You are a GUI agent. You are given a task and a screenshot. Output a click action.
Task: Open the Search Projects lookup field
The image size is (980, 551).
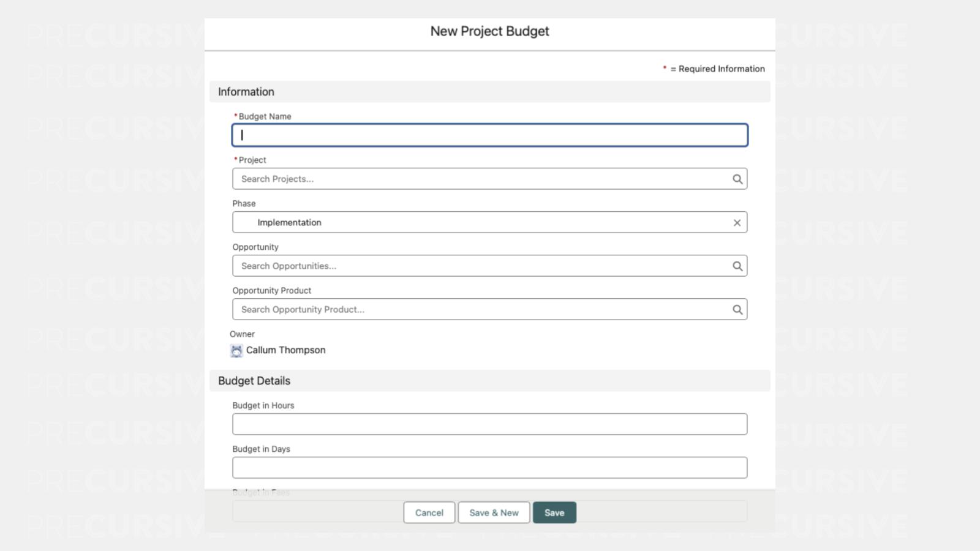pos(478,179)
